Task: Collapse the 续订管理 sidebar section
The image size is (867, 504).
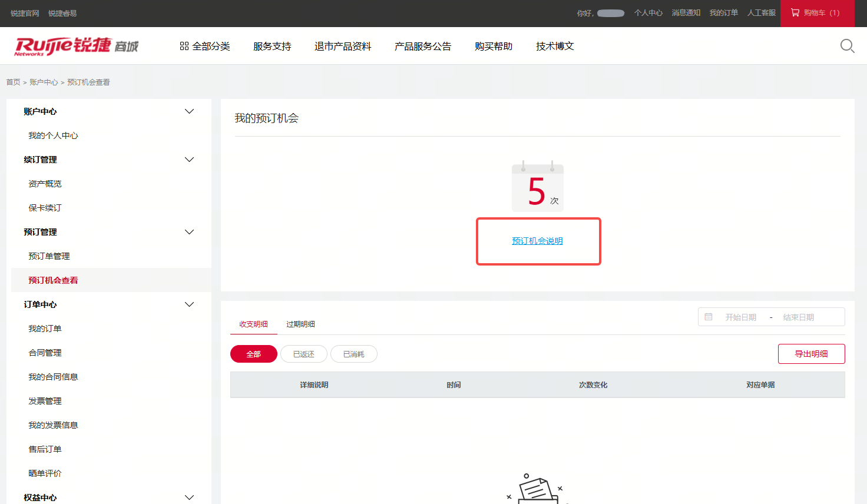Action: (189, 160)
